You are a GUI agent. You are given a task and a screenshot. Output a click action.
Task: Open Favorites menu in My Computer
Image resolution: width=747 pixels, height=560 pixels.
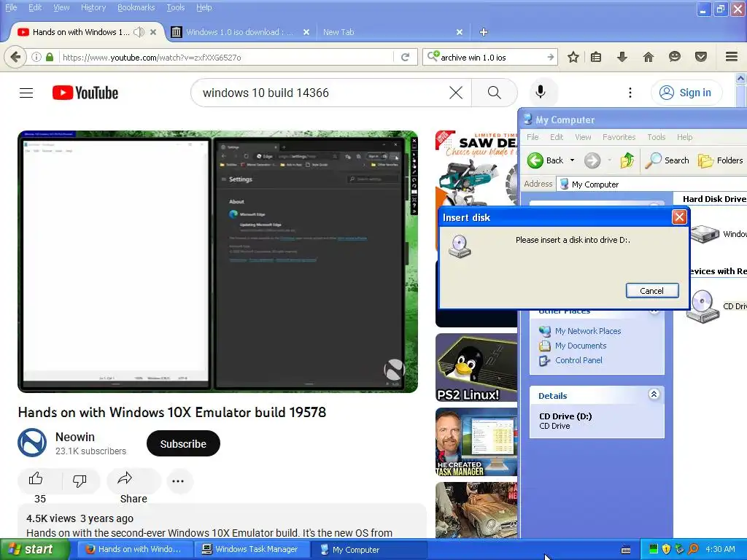point(619,137)
